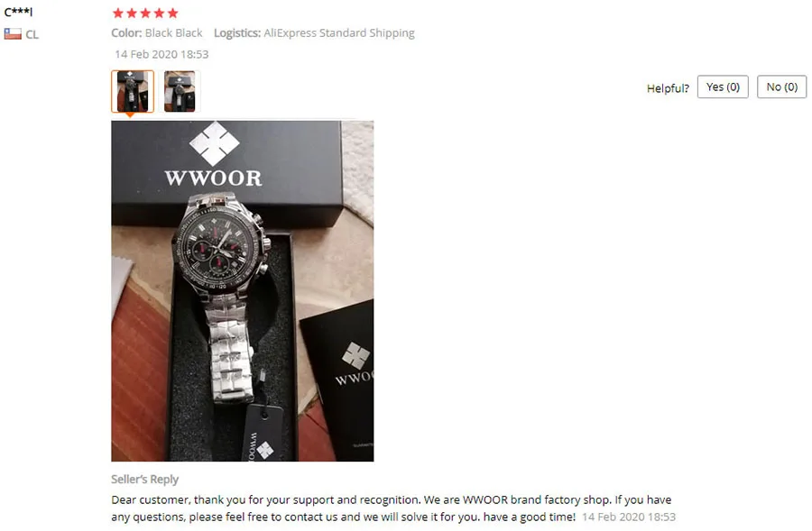812x531 pixels.
Task: Click the first red rating star
Action: point(118,13)
